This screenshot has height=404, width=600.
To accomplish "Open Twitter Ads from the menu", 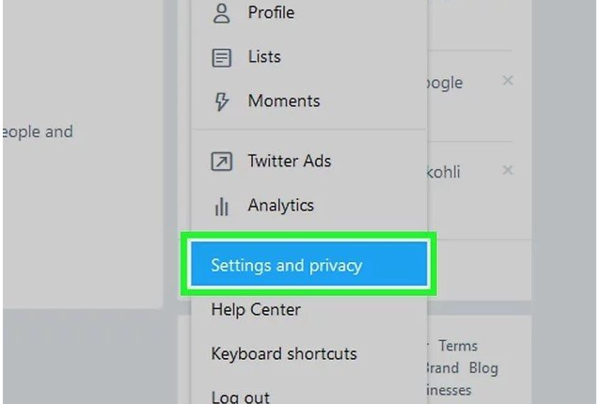I will point(289,161).
